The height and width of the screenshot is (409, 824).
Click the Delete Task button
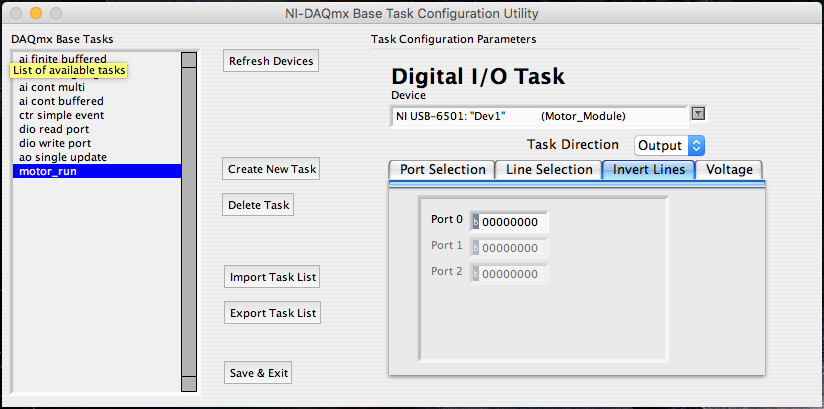(x=258, y=205)
